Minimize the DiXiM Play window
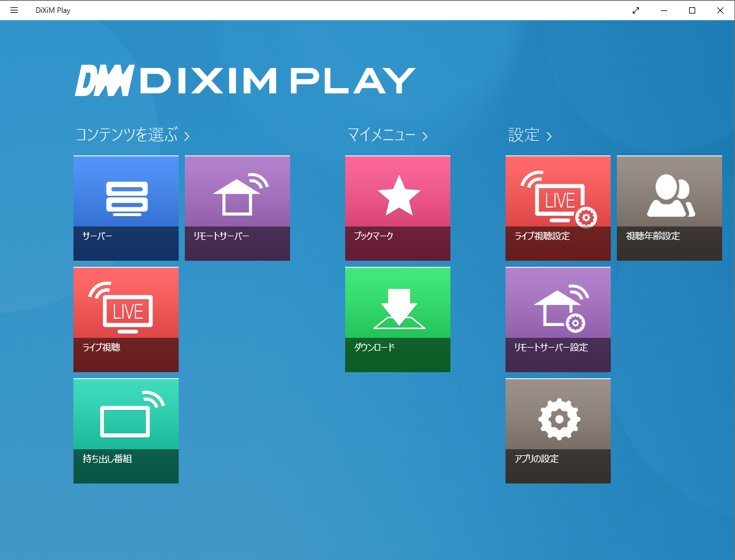This screenshot has width=735, height=560. point(663,10)
